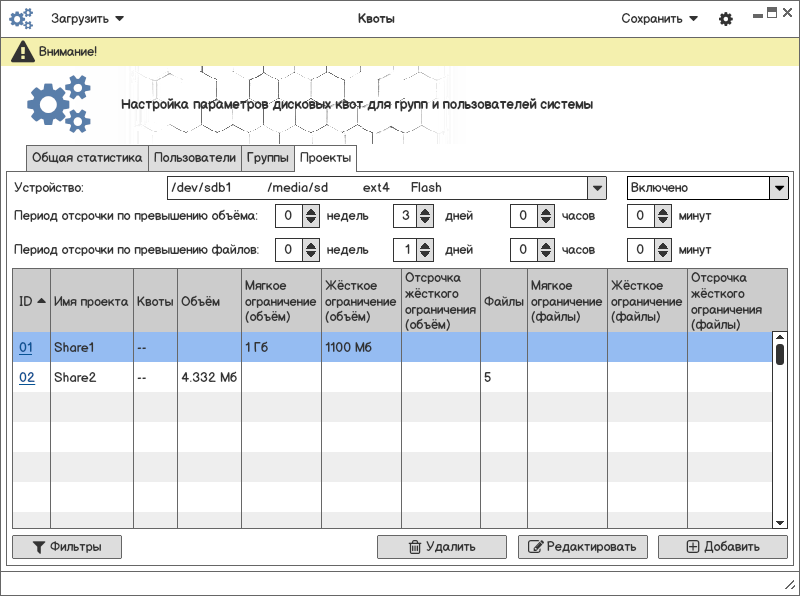This screenshot has width=800, height=596.
Task: Sort table by ID column header
Action: 31,301
